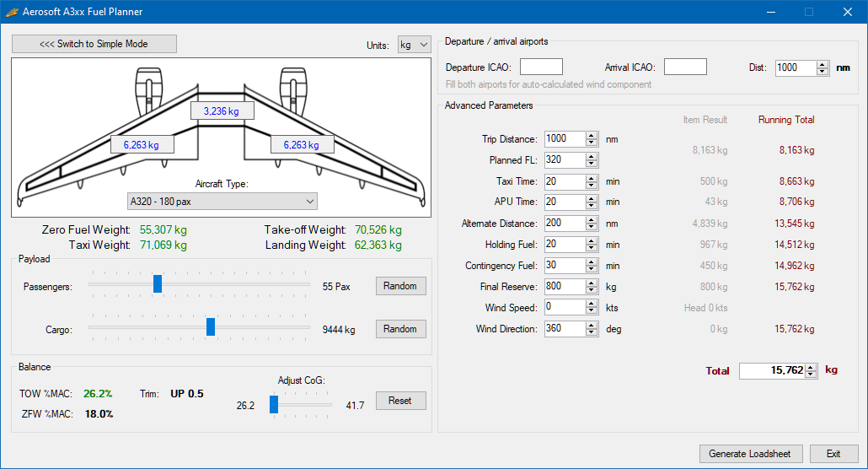This screenshot has height=469, width=868.
Task: Click the TOW %MAC value 26.2%
Action: (98, 394)
